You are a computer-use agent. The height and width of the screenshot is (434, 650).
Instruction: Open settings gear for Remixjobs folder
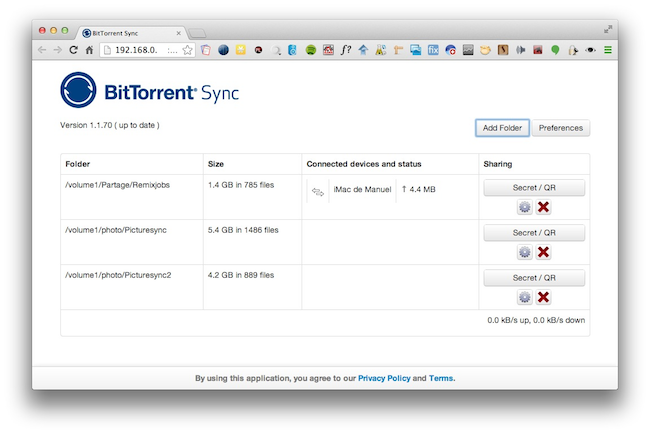point(525,207)
